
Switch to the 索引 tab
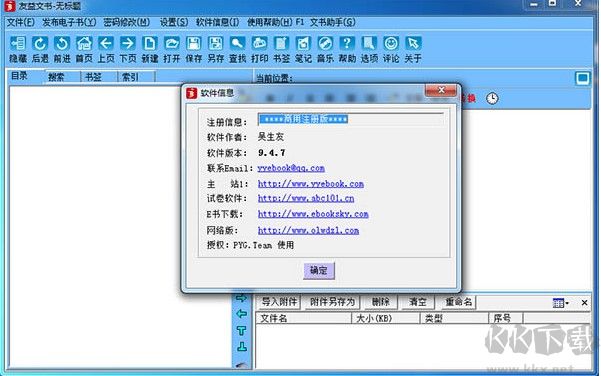130,77
